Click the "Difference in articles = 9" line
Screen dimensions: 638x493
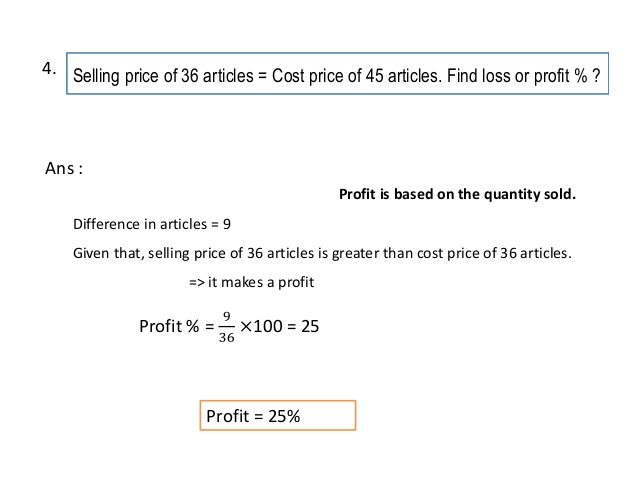point(152,223)
